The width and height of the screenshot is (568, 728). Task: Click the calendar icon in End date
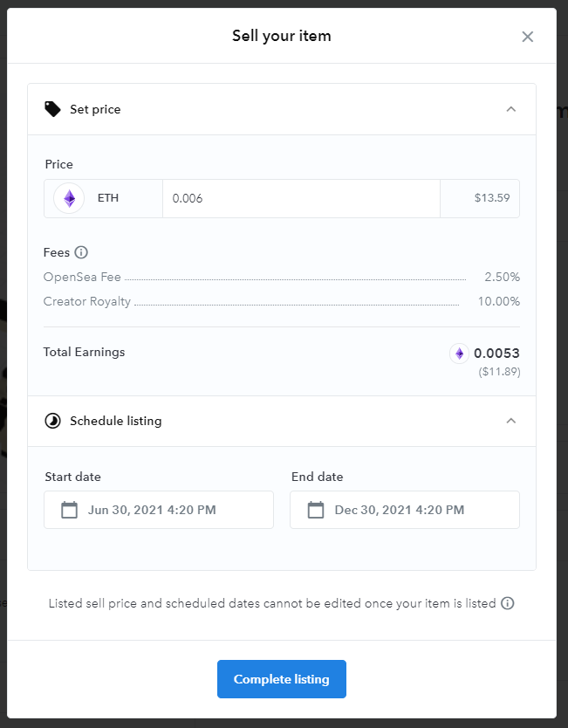(316, 510)
